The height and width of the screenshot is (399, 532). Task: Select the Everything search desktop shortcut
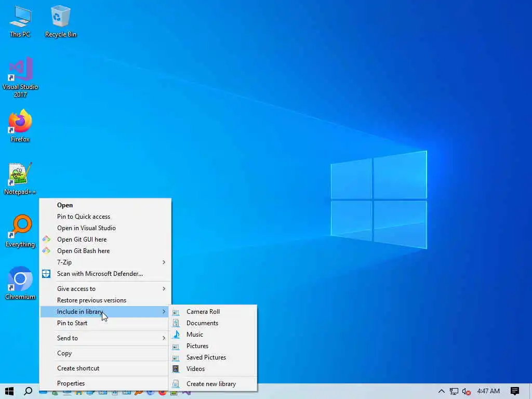pos(20,231)
